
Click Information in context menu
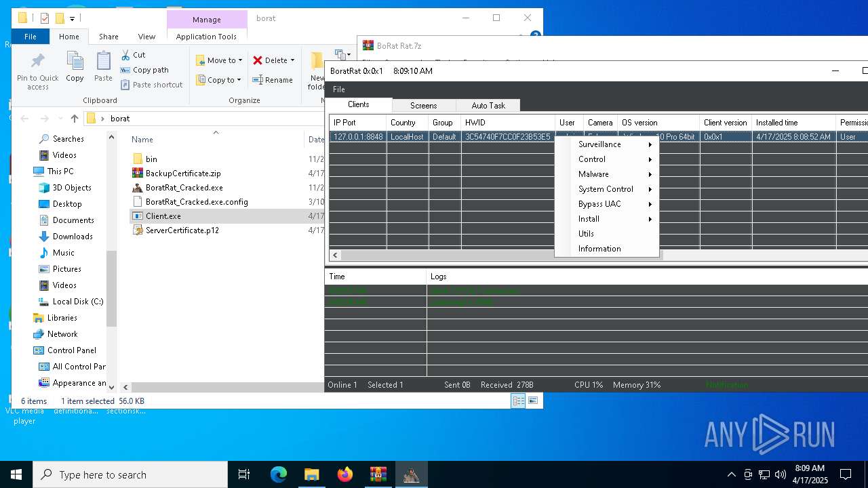click(x=607, y=249)
